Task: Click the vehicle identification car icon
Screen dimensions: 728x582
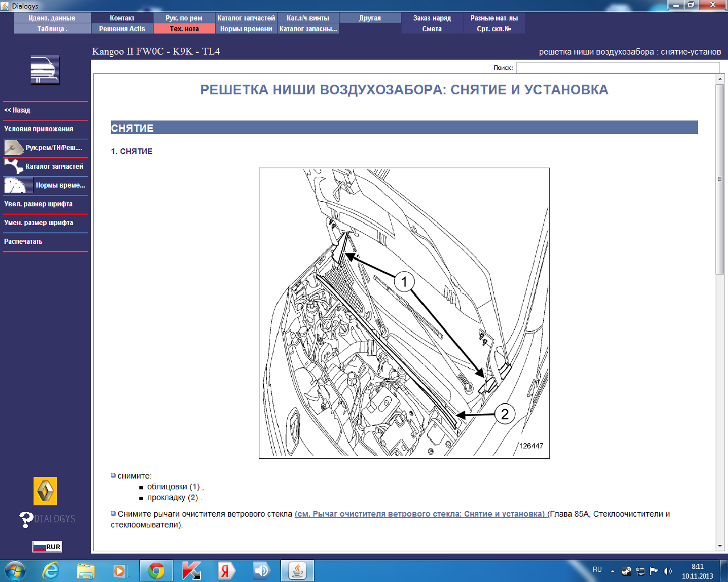Action: pos(45,70)
